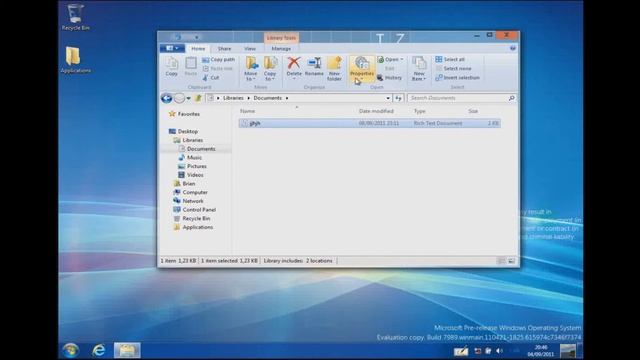Click the Libraries breadcrumb in the address bar
The image size is (640, 360).
(233, 98)
